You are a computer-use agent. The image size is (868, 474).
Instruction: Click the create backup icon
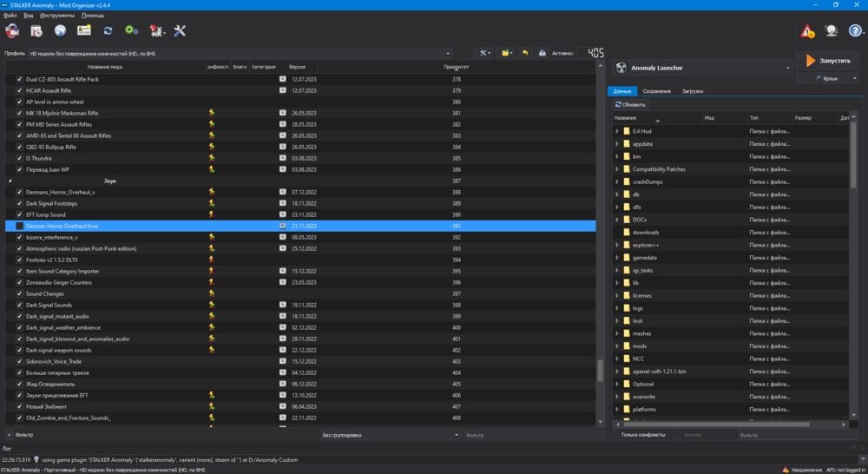[542, 53]
